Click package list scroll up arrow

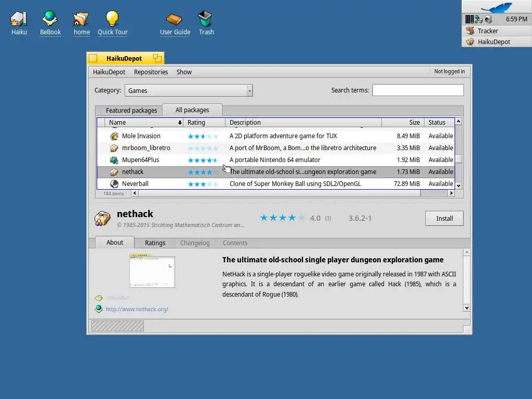coord(458,121)
